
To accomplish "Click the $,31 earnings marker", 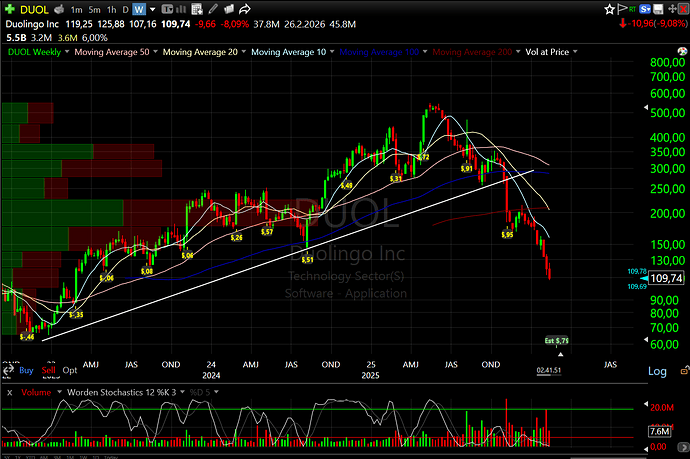I will coord(396,178).
